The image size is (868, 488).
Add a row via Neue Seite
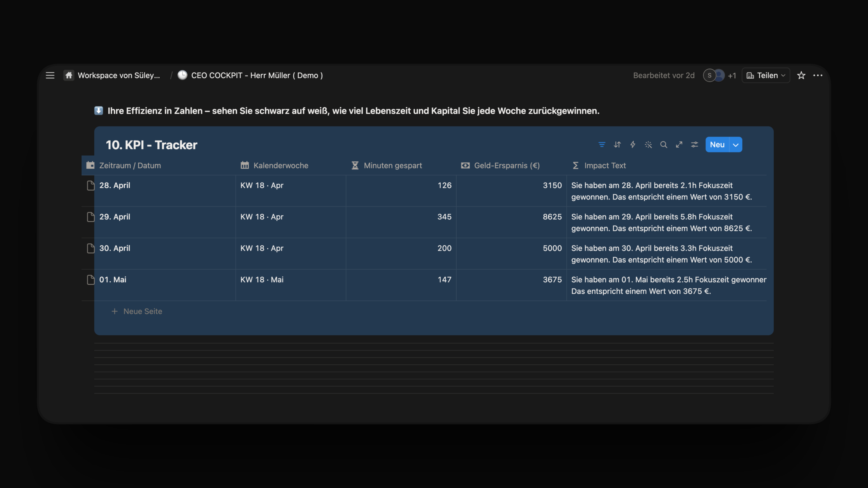pos(137,312)
